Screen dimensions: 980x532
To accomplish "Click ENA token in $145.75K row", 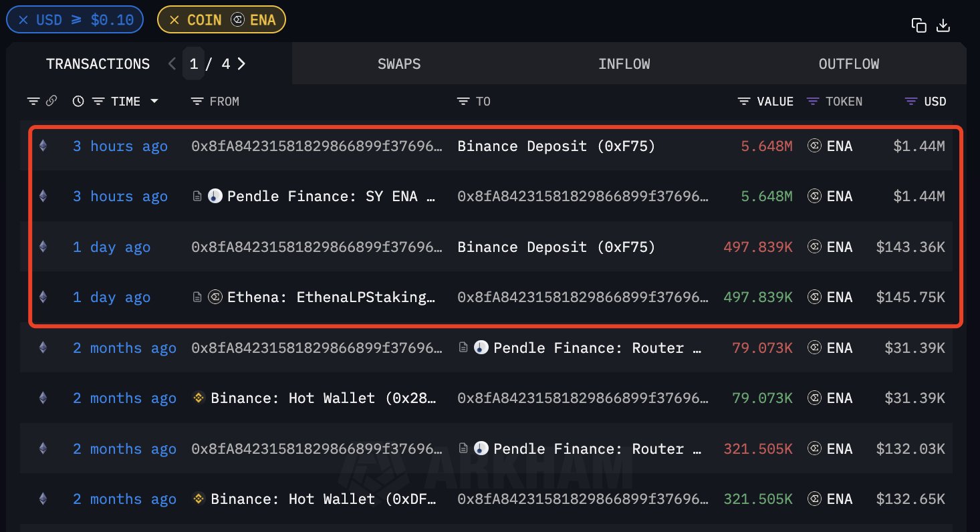I will coord(830,297).
